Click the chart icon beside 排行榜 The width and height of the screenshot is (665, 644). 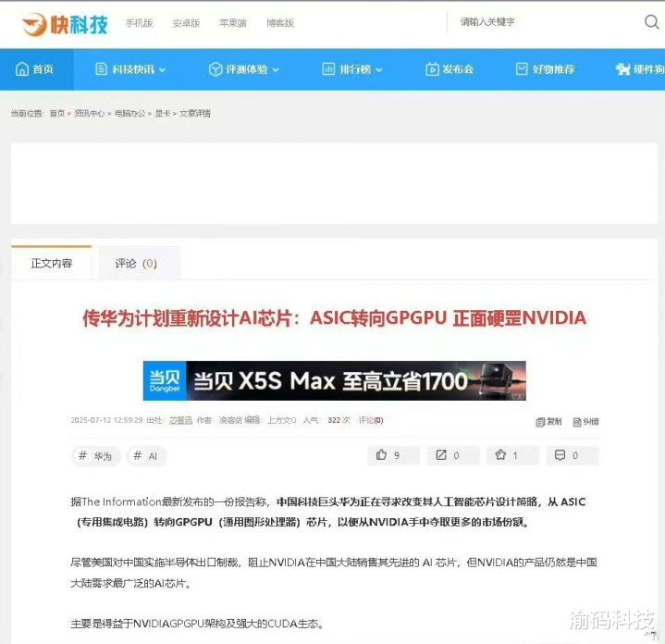click(x=328, y=69)
